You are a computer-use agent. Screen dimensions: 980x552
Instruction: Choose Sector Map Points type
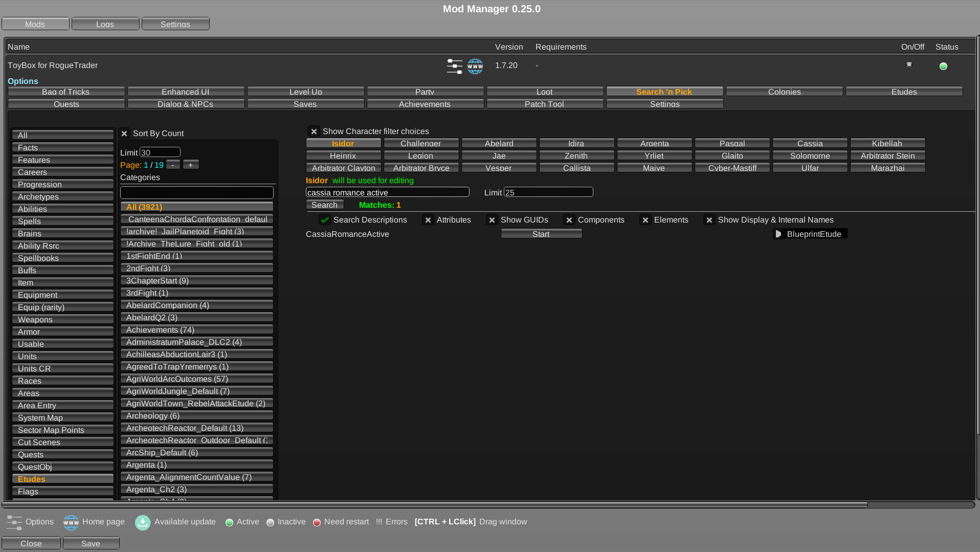[63, 430]
